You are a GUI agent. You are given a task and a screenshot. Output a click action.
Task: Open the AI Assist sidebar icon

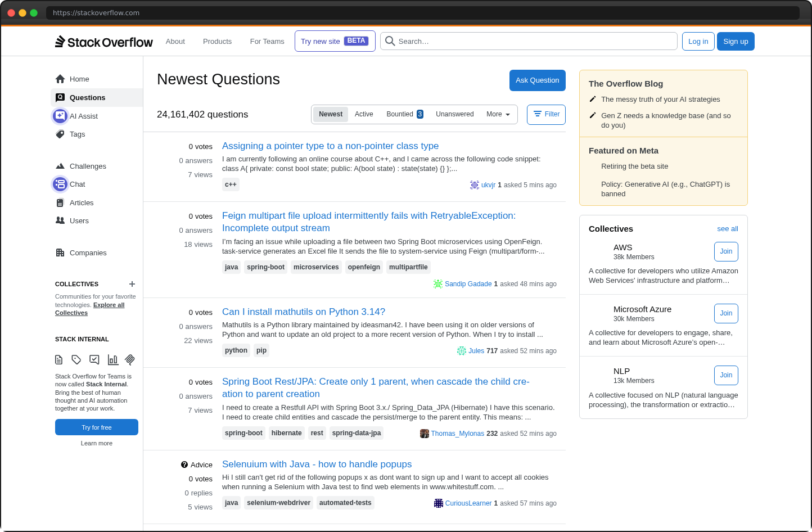coord(60,116)
